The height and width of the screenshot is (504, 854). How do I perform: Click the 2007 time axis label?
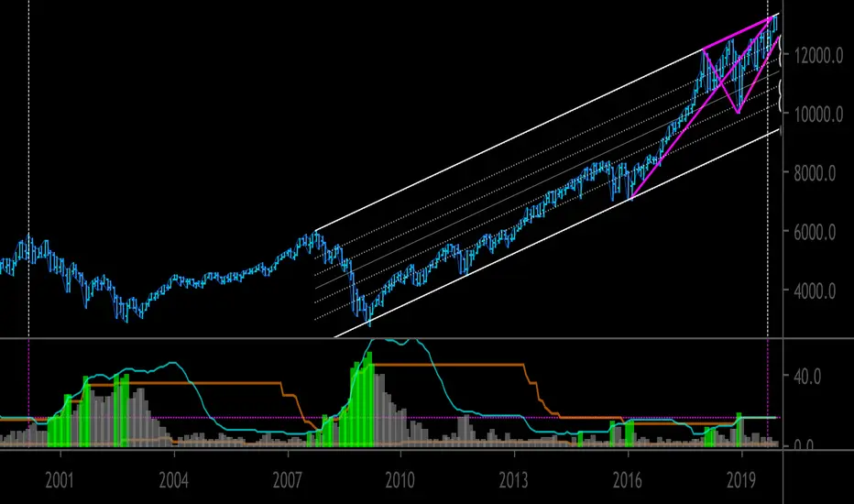(287, 480)
